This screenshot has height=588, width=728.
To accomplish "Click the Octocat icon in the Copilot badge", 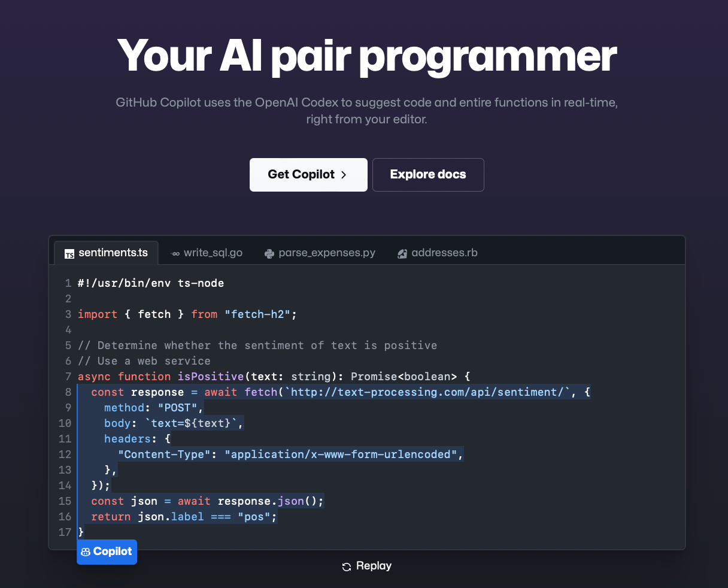I will [x=87, y=551].
